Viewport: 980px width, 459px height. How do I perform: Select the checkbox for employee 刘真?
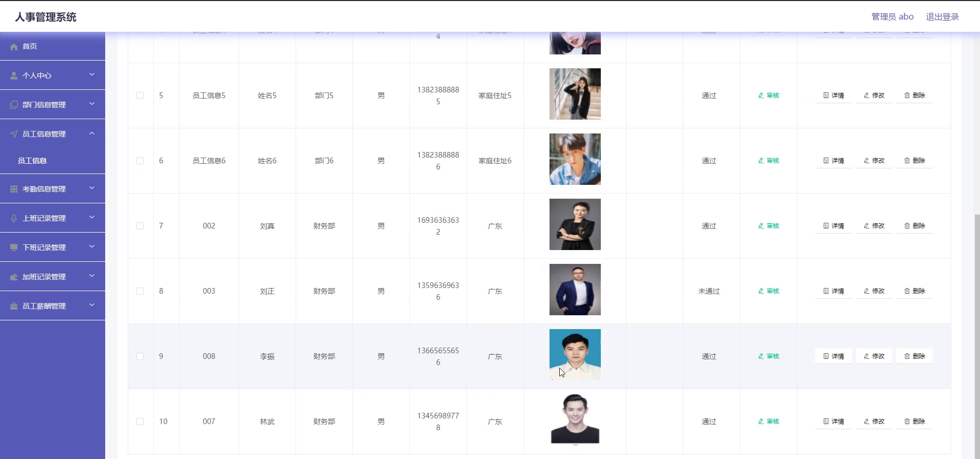pos(140,226)
